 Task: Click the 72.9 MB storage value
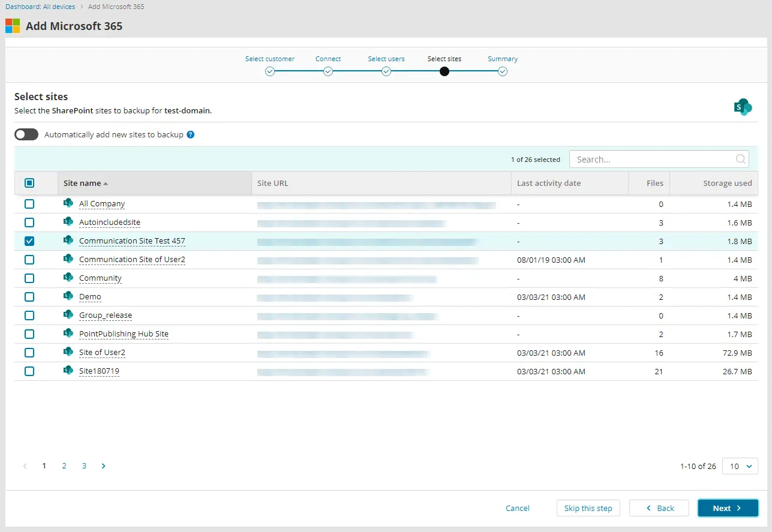[738, 353]
